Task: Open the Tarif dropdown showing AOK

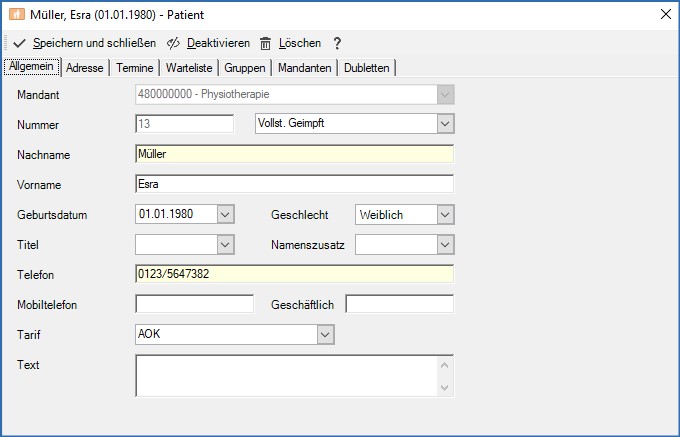Action: [x=325, y=334]
